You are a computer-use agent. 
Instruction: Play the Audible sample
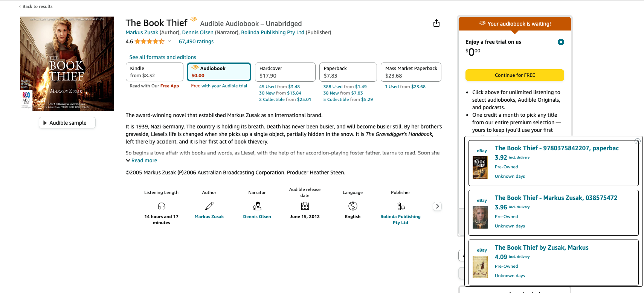[x=67, y=123]
